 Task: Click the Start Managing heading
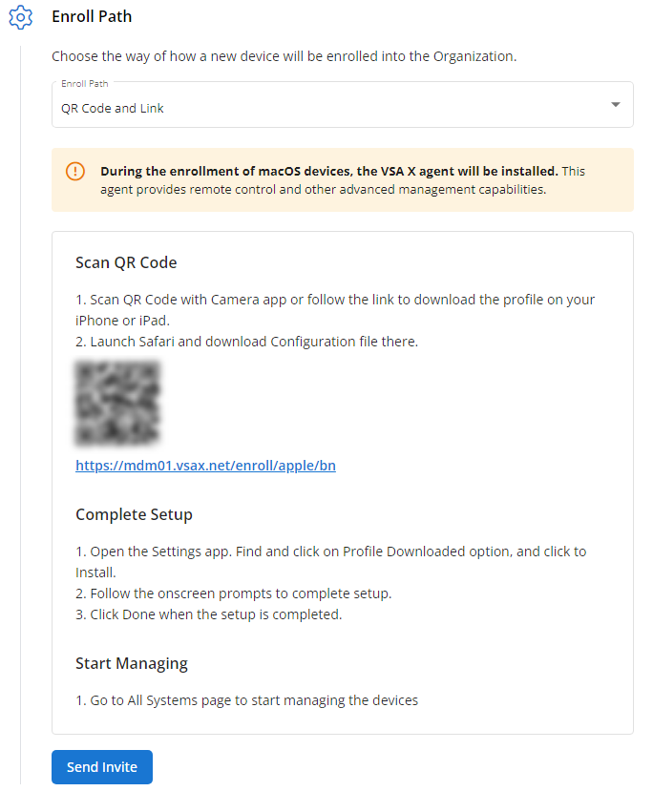132,663
